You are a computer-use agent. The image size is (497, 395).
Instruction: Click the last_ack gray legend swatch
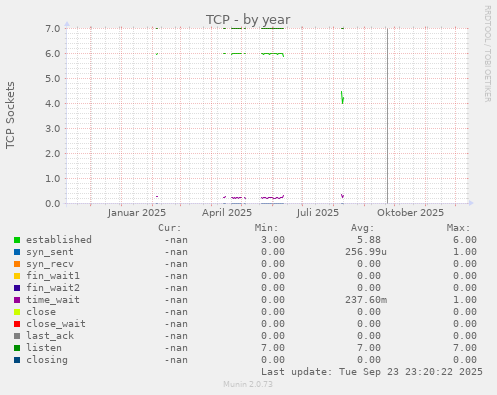tap(17, 336)
